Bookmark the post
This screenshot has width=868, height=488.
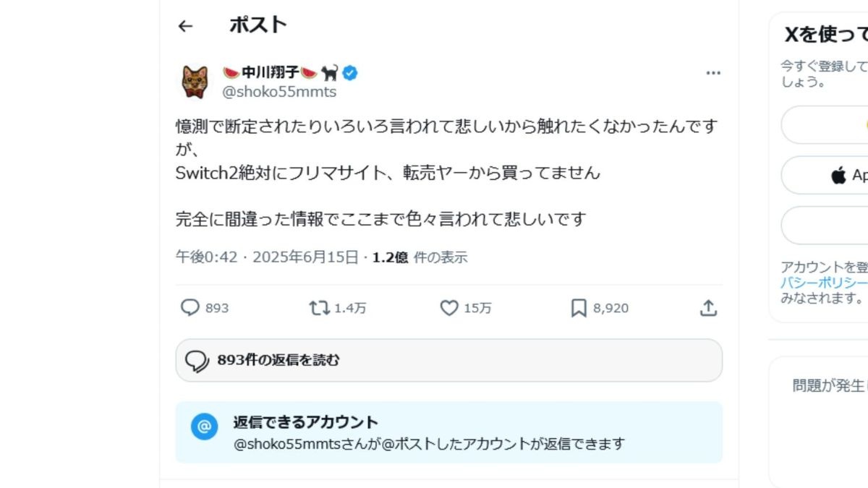[579, 308]
